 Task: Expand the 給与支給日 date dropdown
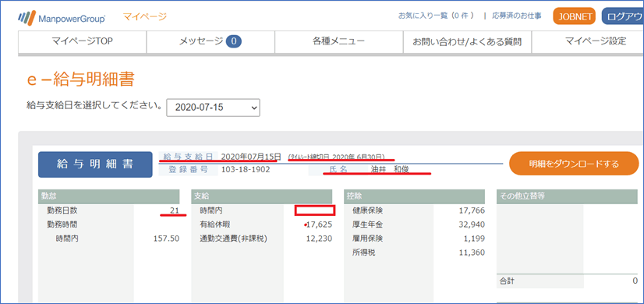click(213, 108)
